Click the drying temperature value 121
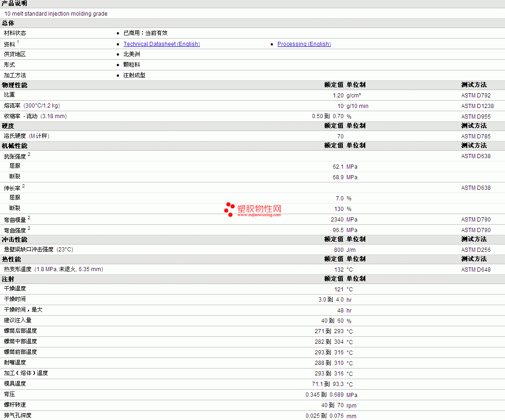 339,289
